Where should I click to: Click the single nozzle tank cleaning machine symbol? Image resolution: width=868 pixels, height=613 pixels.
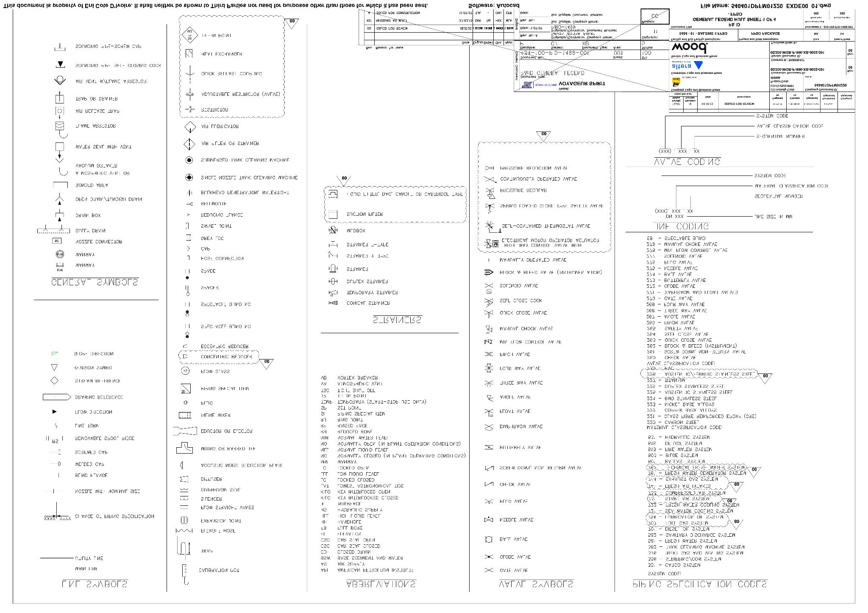[x=189, y=177]
